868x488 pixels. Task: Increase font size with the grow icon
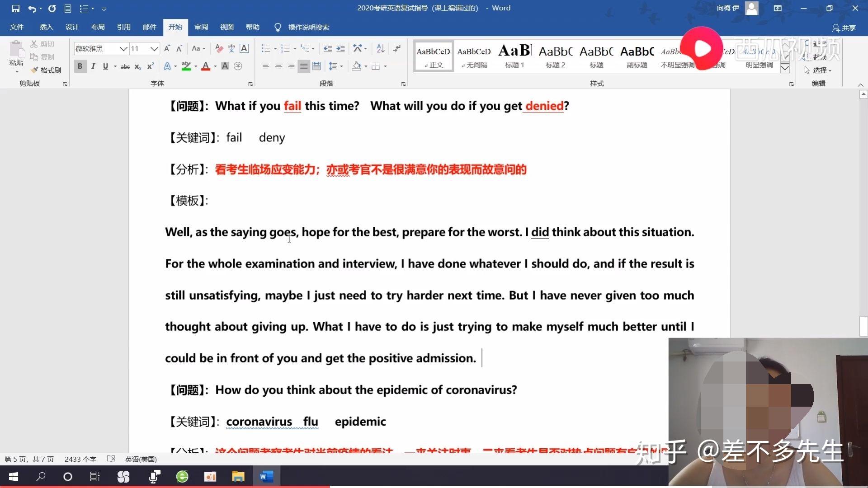tap(167, 48)
